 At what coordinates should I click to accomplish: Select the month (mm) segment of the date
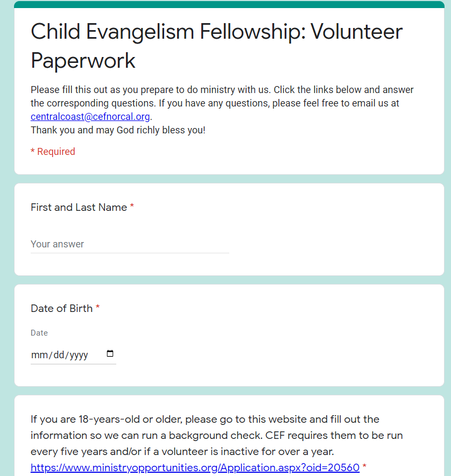pyautogui.click(x=39, y=355)
